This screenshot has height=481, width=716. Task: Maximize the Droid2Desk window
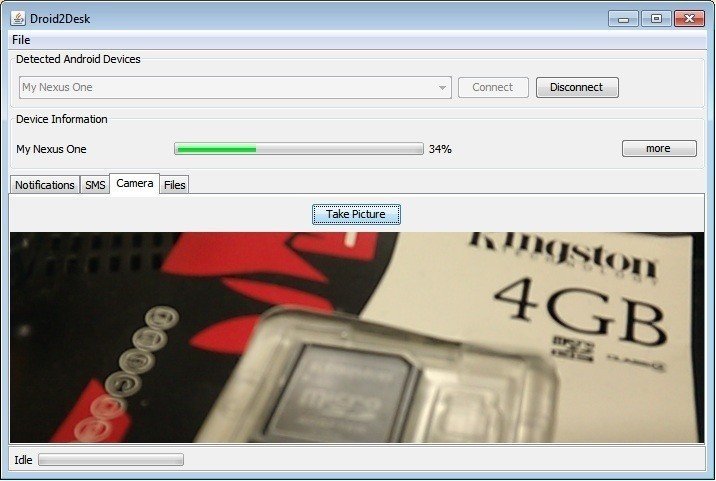point(656,19)
